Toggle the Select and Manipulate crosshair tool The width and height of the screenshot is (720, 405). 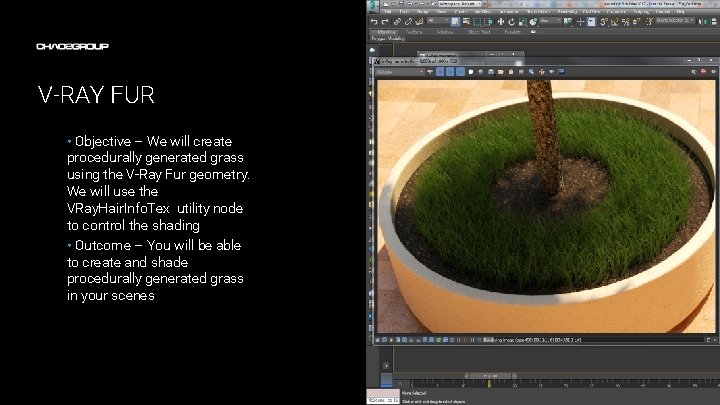coord(580,22)
